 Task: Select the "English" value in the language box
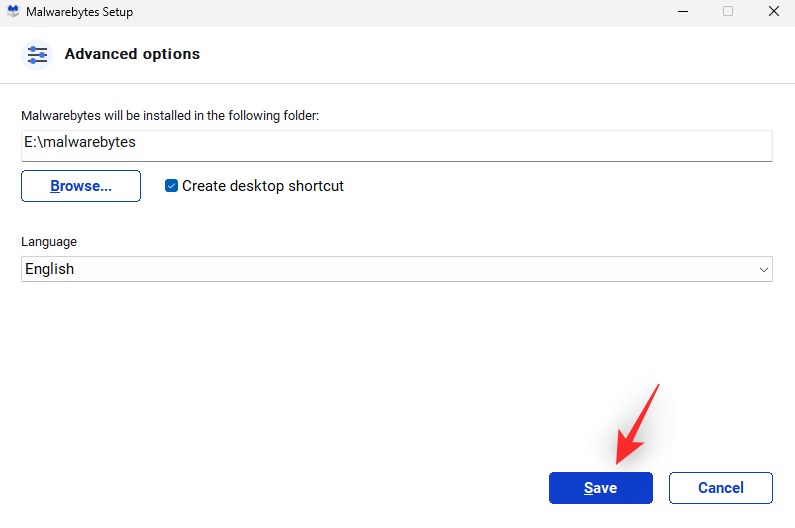(50, 269)
